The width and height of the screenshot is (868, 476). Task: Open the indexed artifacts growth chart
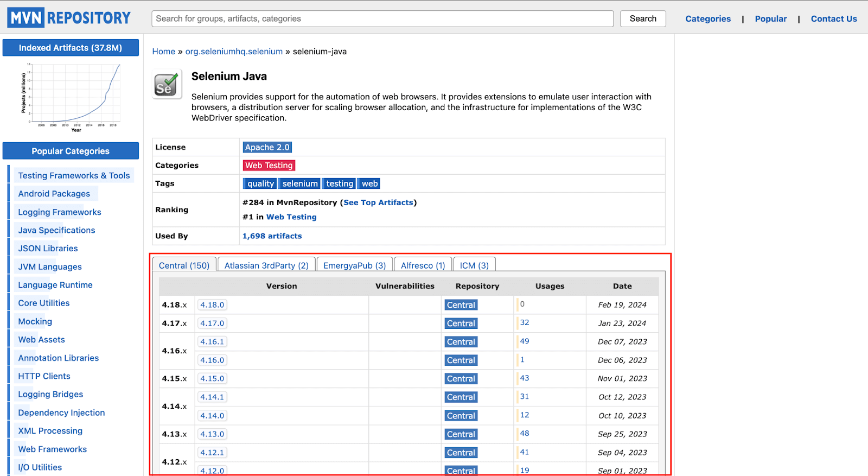(x=71, y=98)
